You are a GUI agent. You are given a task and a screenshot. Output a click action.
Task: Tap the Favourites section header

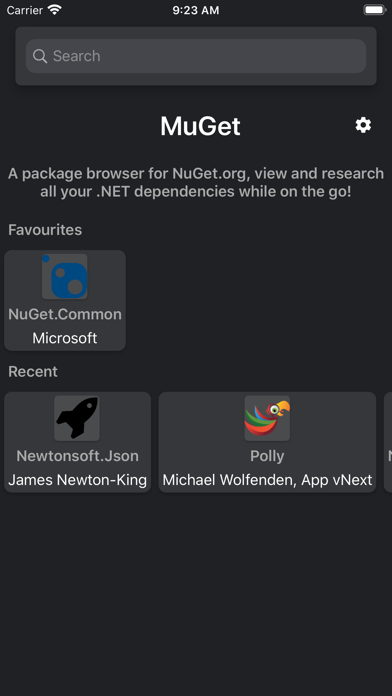pos(45,230)
